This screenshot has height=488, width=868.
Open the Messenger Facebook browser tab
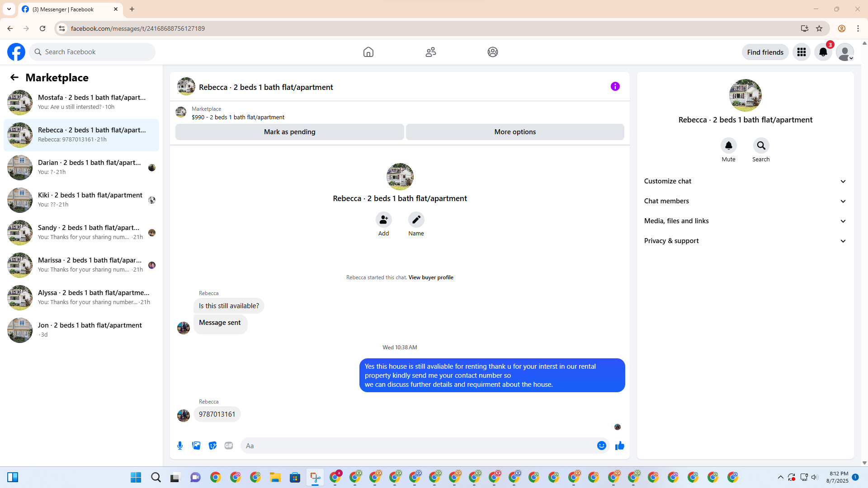pyautogui.click(x=70, y=9)
